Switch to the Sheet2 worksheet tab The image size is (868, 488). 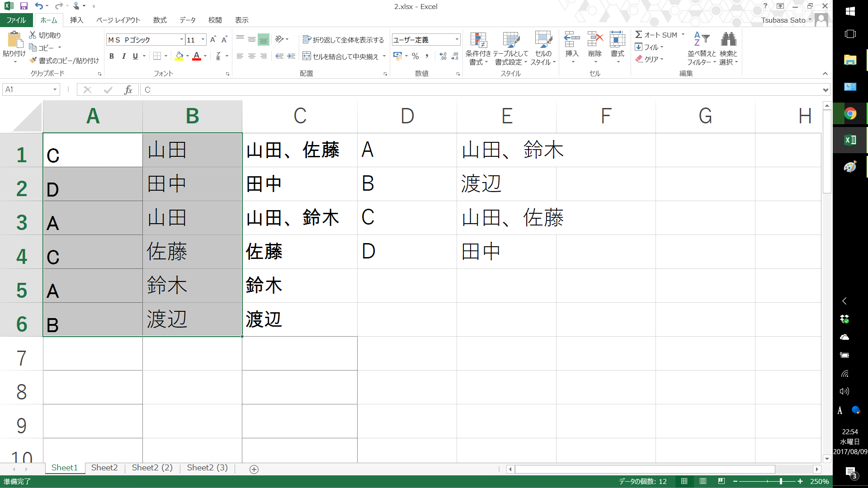104,468
